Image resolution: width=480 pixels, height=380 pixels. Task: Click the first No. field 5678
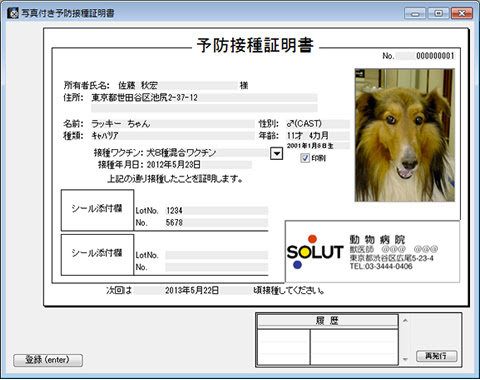216,223
